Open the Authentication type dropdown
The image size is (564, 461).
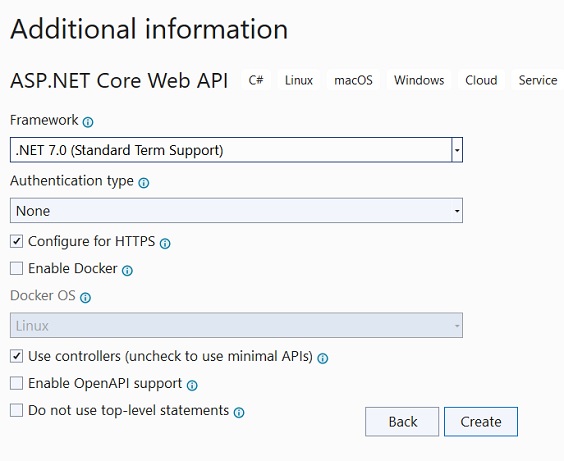[x=236, y=211]
